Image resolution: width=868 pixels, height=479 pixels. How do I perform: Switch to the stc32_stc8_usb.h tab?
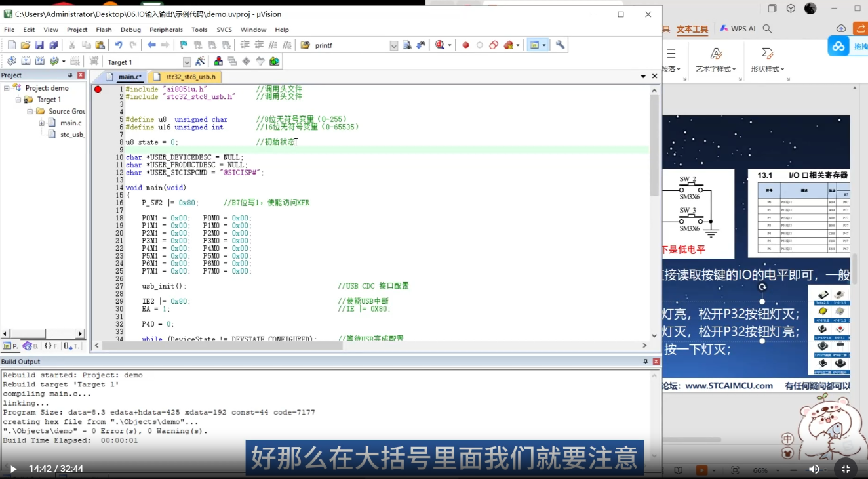[x=184, y=77]
